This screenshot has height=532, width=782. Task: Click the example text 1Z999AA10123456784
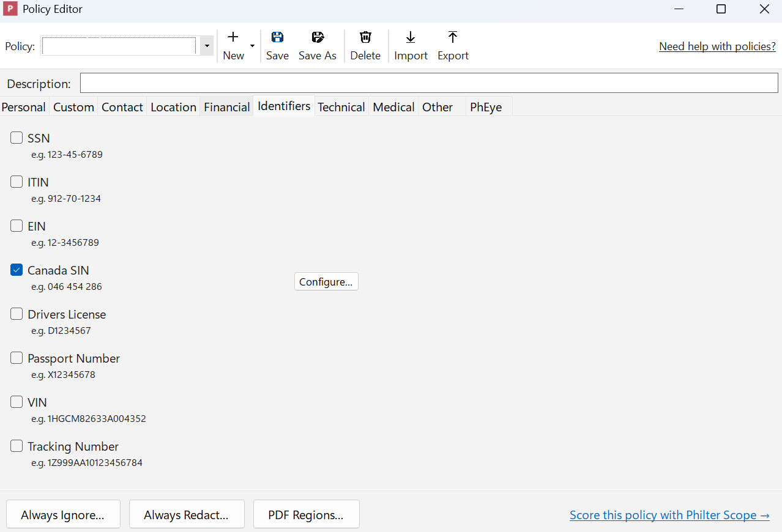(95, 463)
